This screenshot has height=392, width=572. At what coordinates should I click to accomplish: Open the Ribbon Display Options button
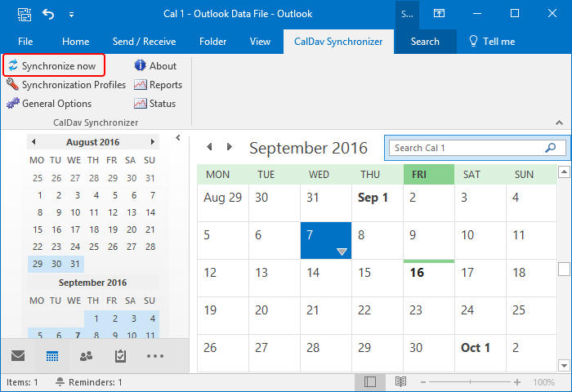tap(439, 14)
